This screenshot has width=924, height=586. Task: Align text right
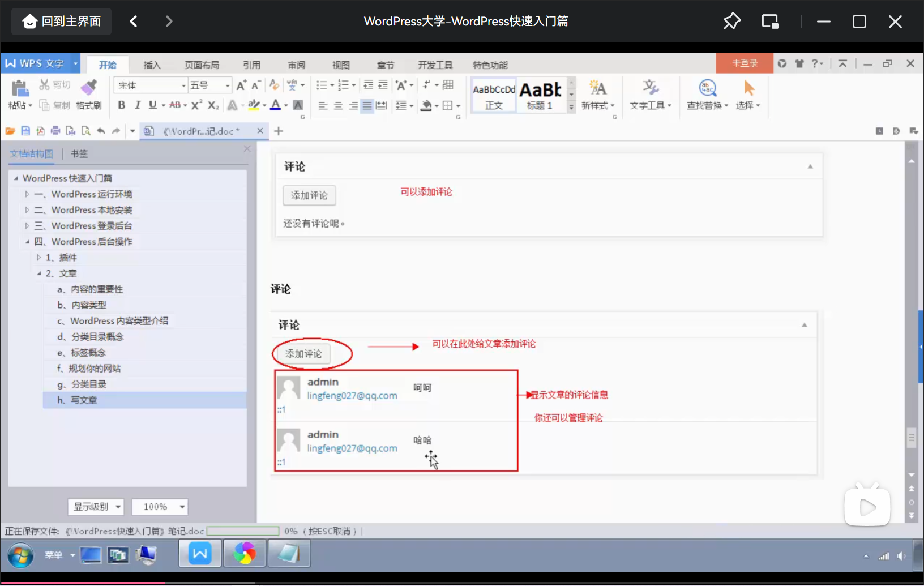[353, 105]
